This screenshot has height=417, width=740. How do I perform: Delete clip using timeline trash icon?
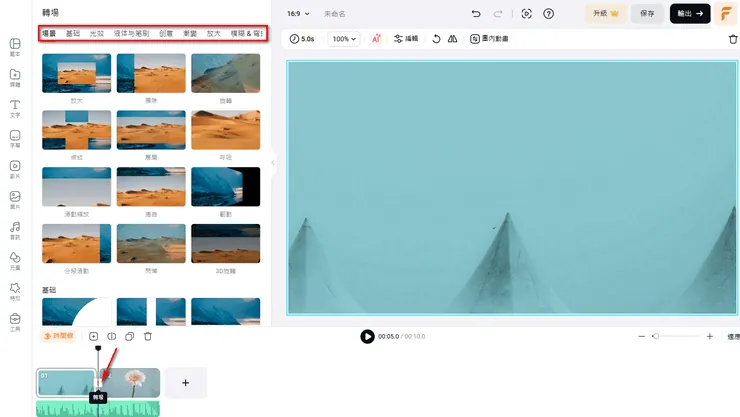tap(148, 337)
